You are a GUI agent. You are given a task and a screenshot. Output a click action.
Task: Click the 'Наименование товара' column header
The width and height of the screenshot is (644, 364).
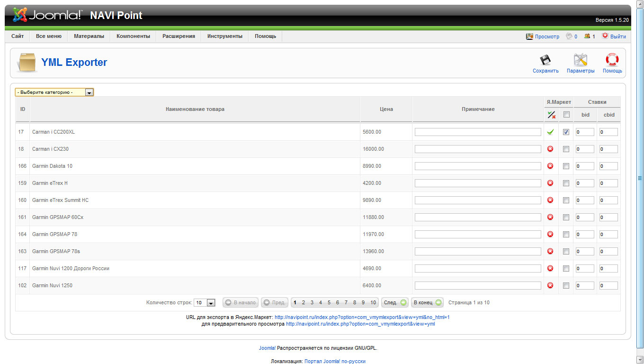[x=195, y=109]
